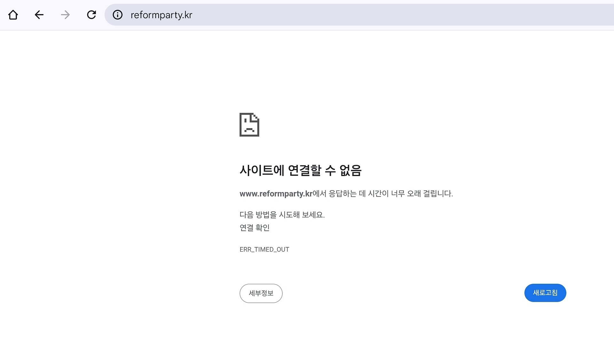Reload the page with the circular arrow icon

pyautogui.click(x=91, y=15)
